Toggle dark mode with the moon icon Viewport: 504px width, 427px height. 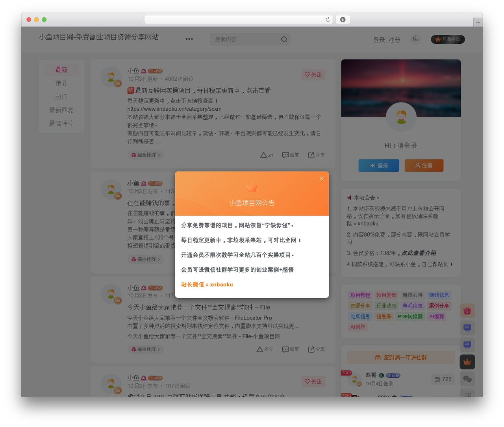pos(415,39)
